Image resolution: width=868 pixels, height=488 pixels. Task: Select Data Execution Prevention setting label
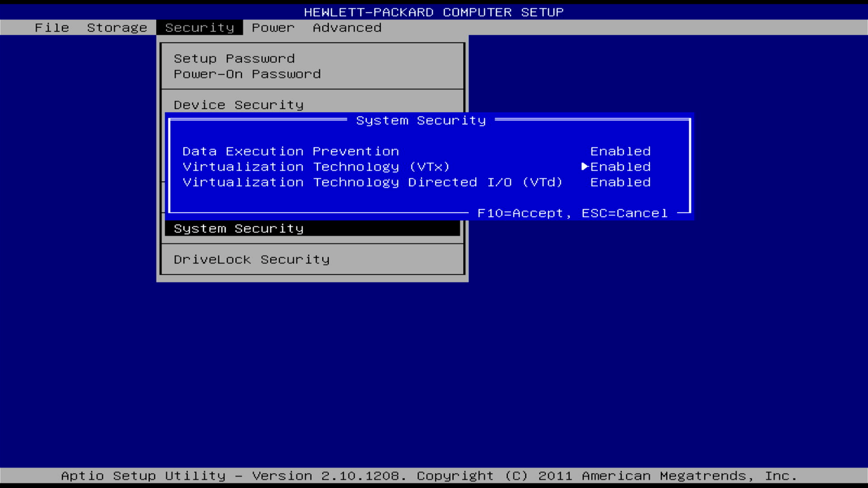(x=290, y=151)
